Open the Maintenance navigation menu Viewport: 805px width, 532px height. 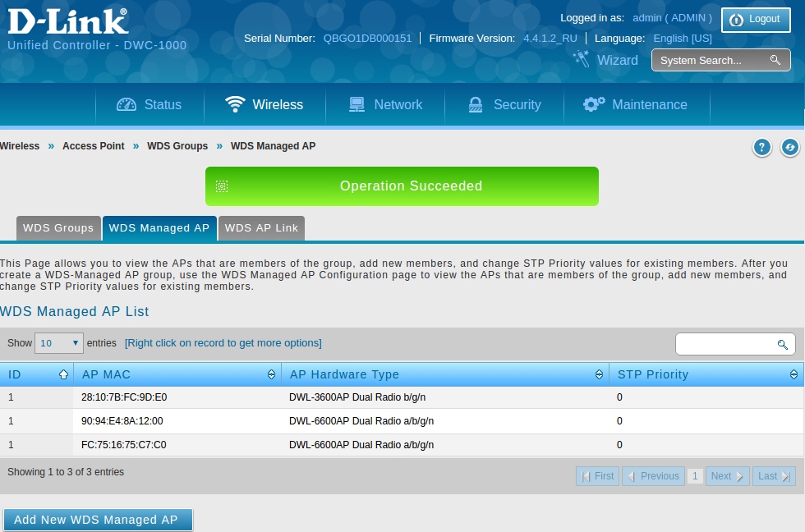[x=635, y=105]
